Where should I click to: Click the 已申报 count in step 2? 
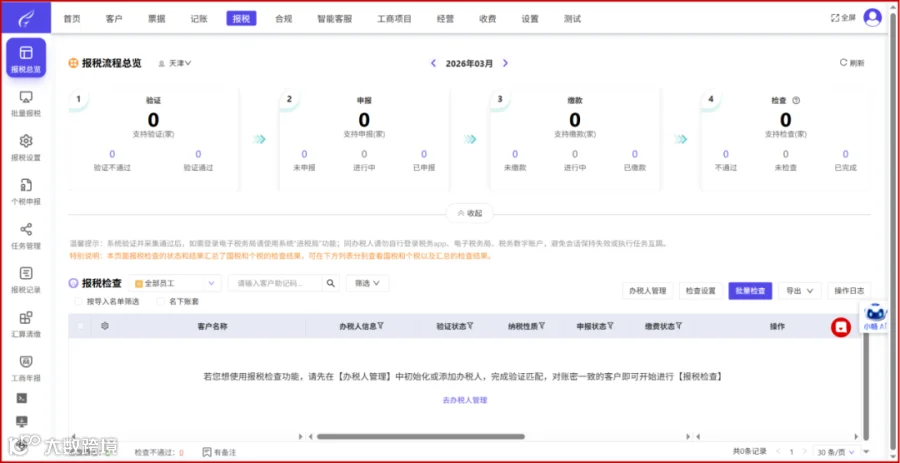point(424,154)
